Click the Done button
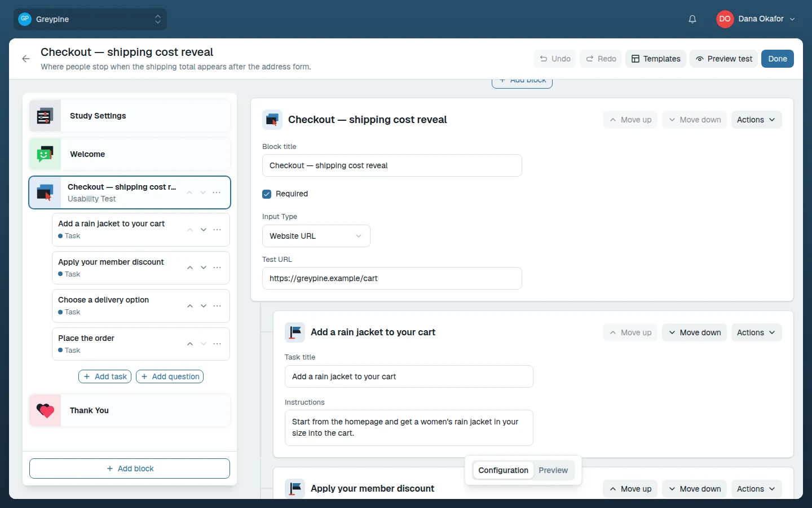This screenshot has width=812, height=508. point(778,59)
